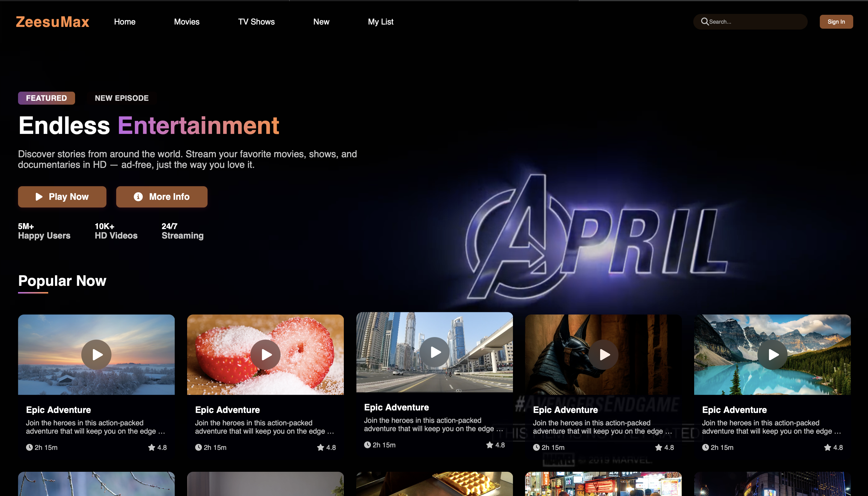Open the Home nav item
This screenshot has height=496, width=868.
click(125, 22)
